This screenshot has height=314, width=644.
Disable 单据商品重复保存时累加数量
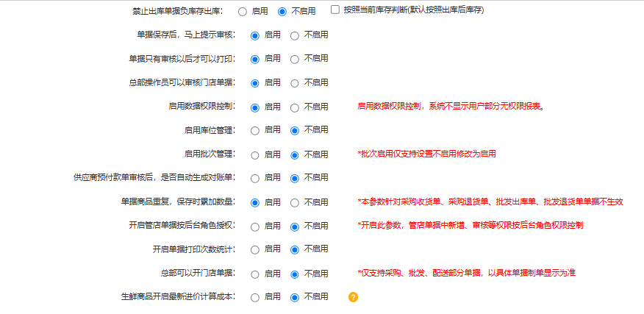tap(295, 202)
